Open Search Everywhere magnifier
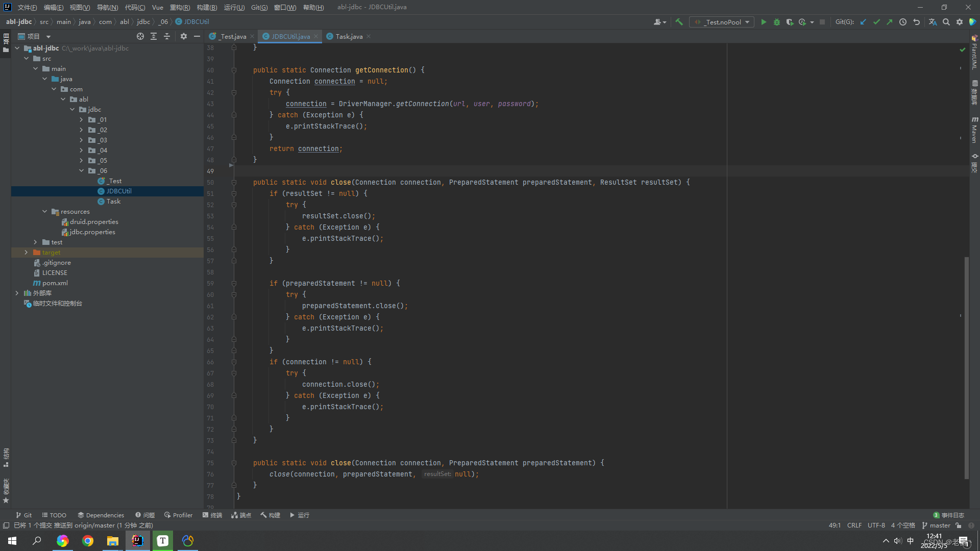The image size is (980, 551). (x=946, y=22)
